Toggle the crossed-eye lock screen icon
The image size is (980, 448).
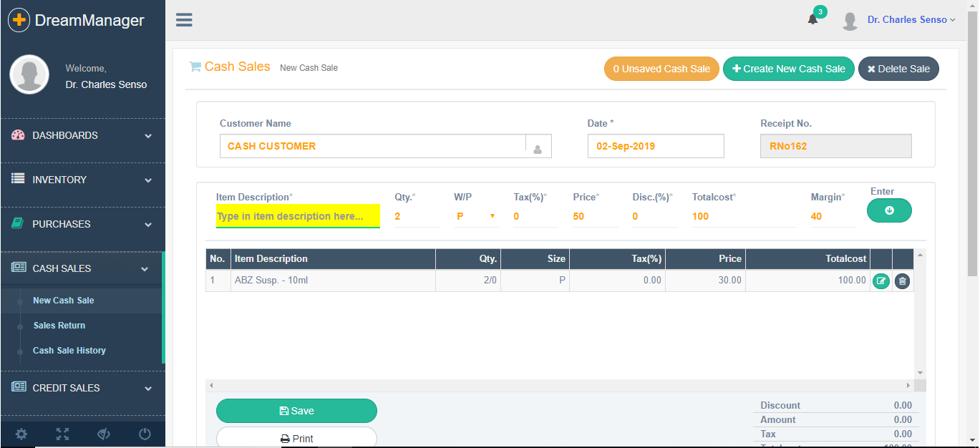click(104, 434)
